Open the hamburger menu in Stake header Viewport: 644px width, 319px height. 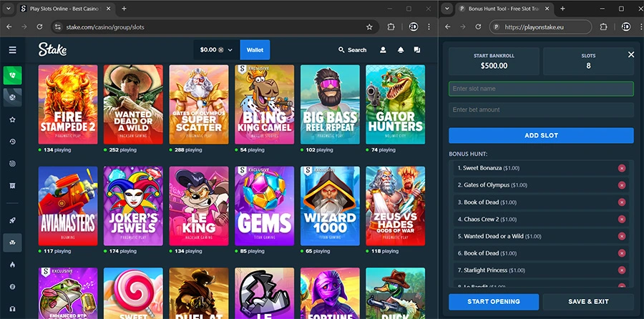(x=12, y=50)
